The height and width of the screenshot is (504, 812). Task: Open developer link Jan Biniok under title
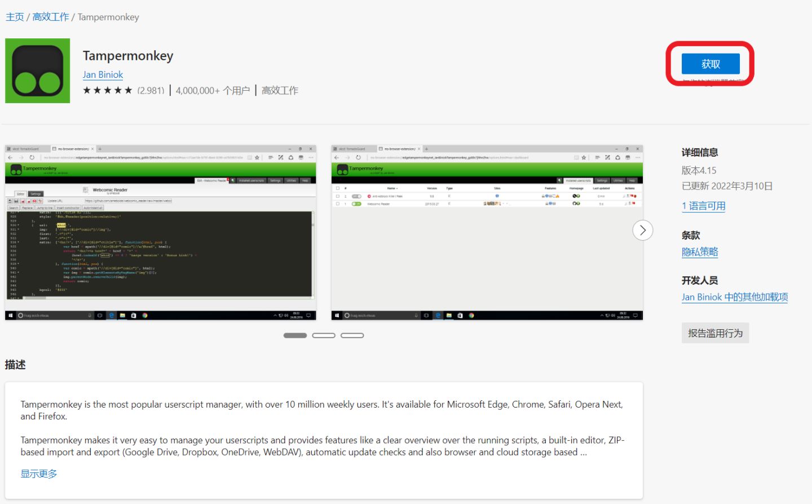pos(103,74)
